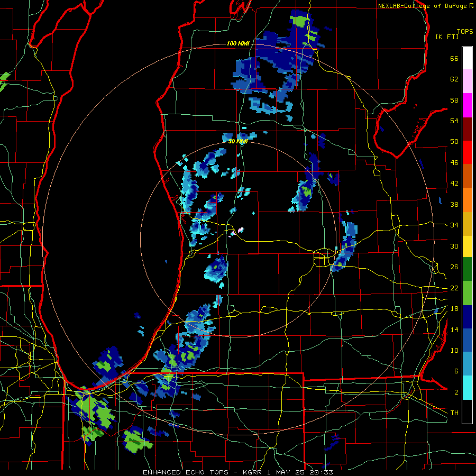The image size is (476, 476).
Task: Click the medium blue legend swatch
Action: pos(467,340)
